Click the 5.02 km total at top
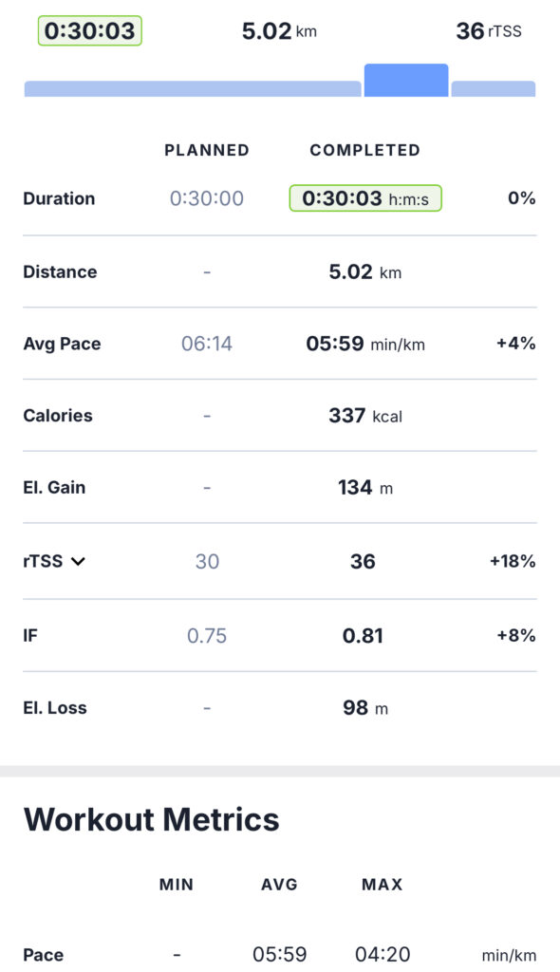The width and height of the screenshot is (560, 972). point(279,31)
